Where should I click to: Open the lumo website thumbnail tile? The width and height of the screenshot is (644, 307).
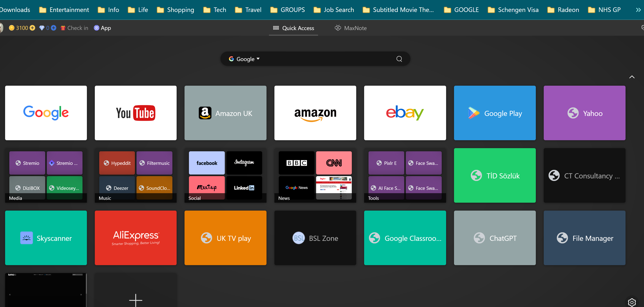pos(46,290)
